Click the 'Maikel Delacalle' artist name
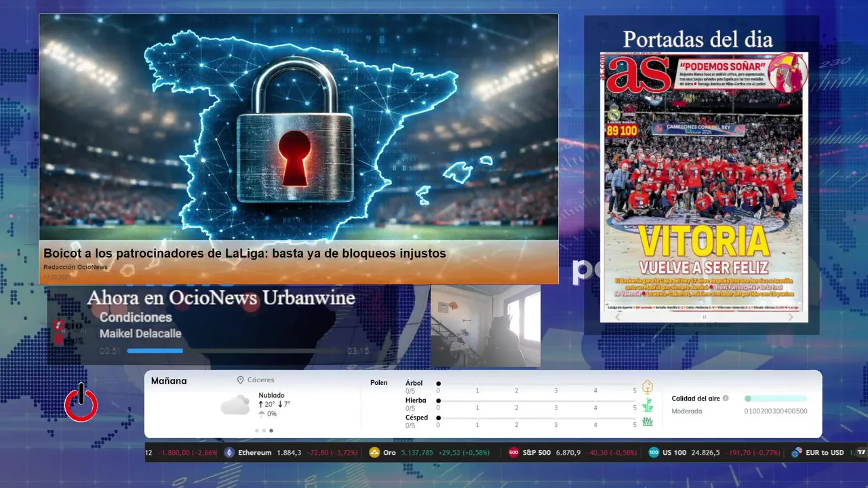The height and width of the screenshot is (488, 868). pos(140,333)
